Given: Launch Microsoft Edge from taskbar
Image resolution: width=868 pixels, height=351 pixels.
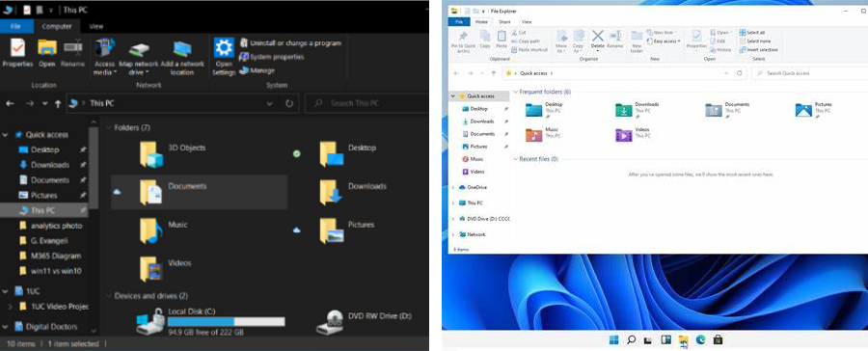Looking at the screenshot, I should coord(701,340).
